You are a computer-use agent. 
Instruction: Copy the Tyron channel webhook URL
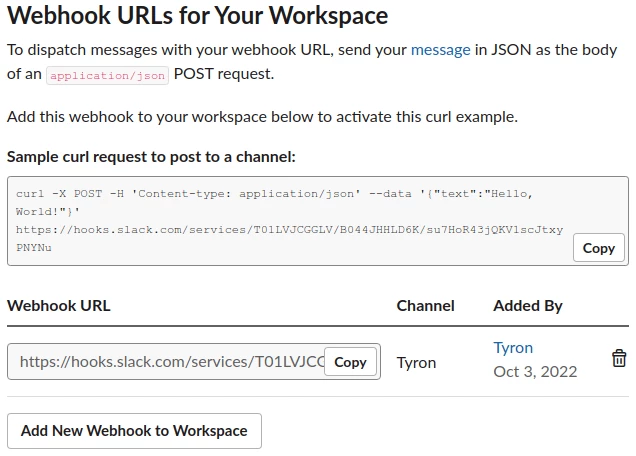click(x=350, y=362)
